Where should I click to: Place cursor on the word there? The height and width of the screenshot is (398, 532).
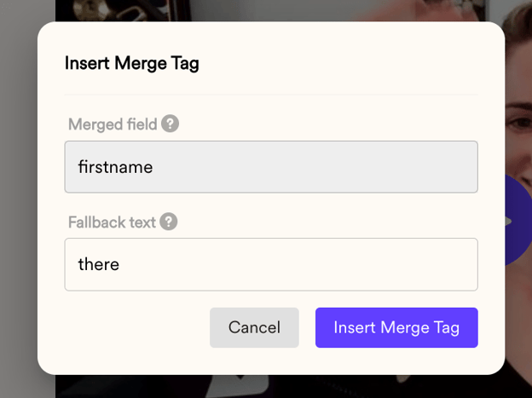coord(99,264)
